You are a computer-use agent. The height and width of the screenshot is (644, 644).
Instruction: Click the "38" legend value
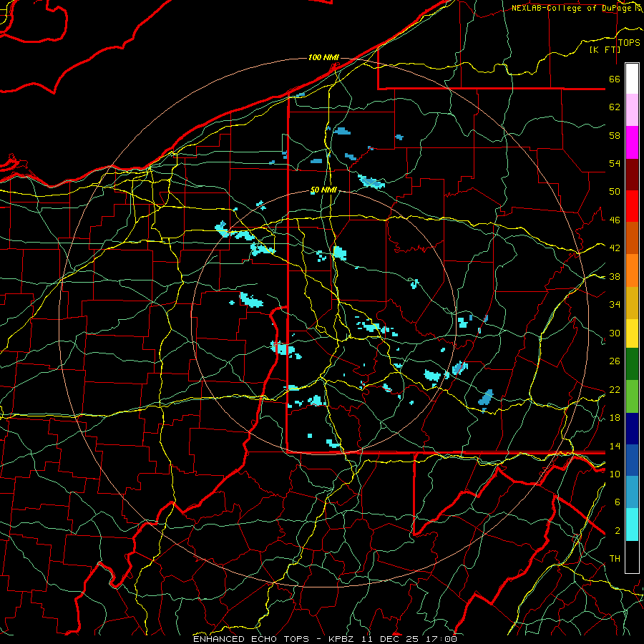615,276
